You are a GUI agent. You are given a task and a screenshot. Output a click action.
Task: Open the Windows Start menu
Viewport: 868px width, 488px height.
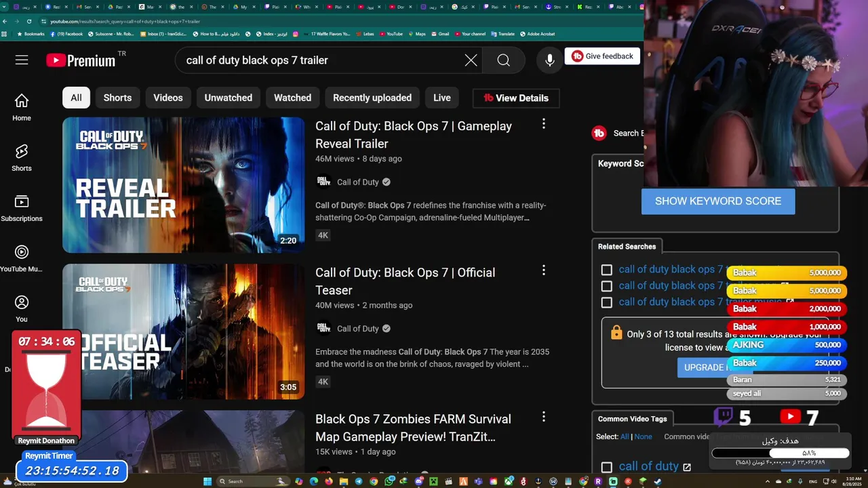(x=208, y=481)
